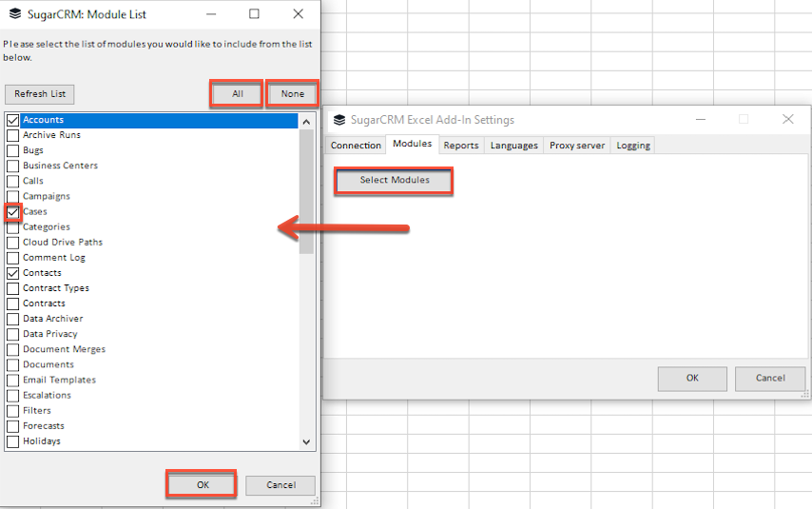Viewport: 812px width, 509px height.
Task: Select all modules with All button
Action: (237, 94)
